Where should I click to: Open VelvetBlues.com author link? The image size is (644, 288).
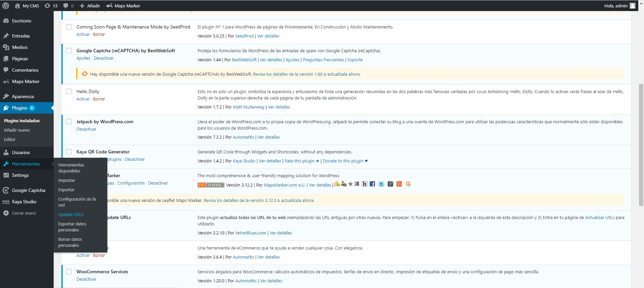point(251,233)
